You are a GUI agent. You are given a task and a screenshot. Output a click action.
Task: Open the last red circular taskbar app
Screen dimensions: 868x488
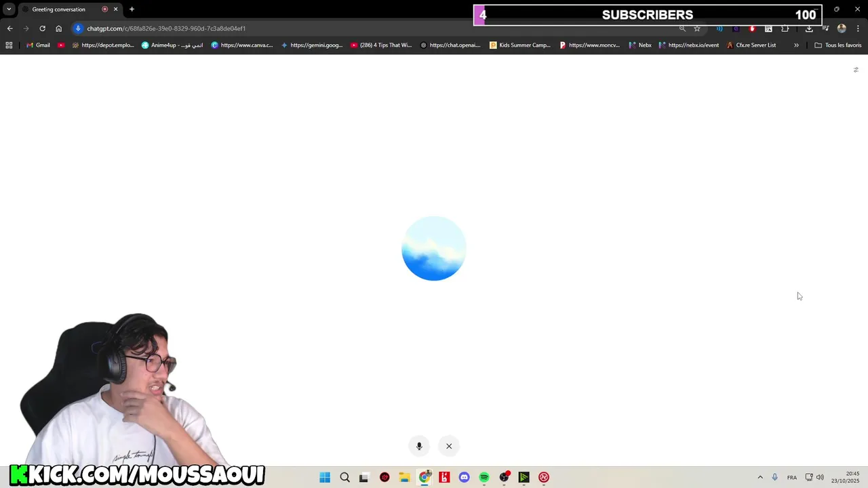coord(544,477)
